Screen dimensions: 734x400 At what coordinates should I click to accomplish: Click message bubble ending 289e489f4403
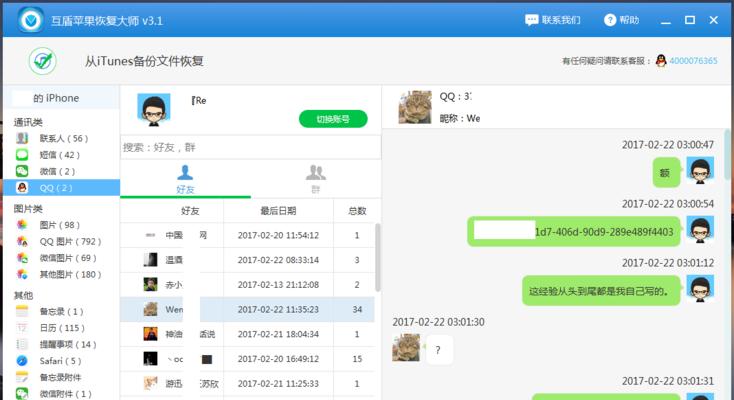coord(573,231)
